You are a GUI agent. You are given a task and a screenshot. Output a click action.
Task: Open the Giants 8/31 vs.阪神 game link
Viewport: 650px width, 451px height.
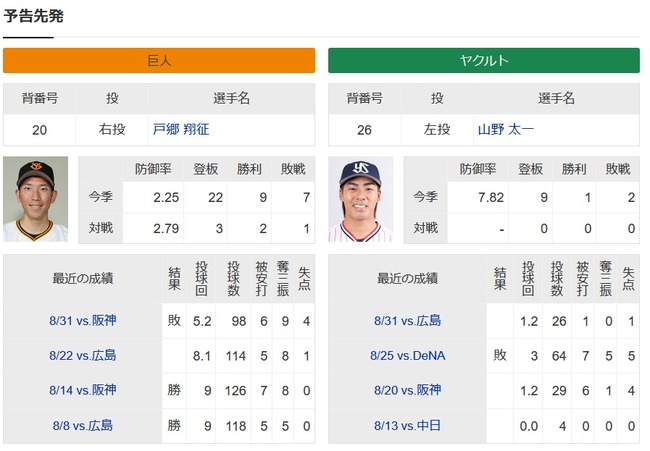coord(82,320)
